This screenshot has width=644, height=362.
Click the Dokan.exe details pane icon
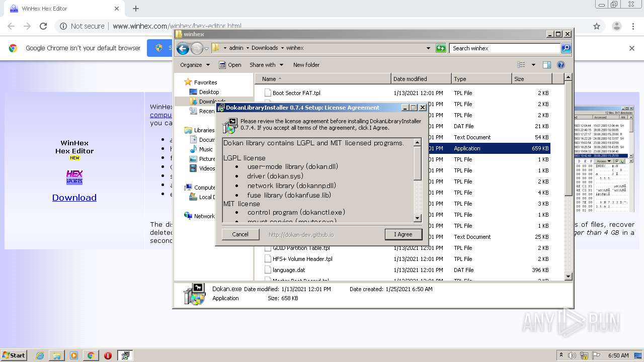tap(194, 294)
